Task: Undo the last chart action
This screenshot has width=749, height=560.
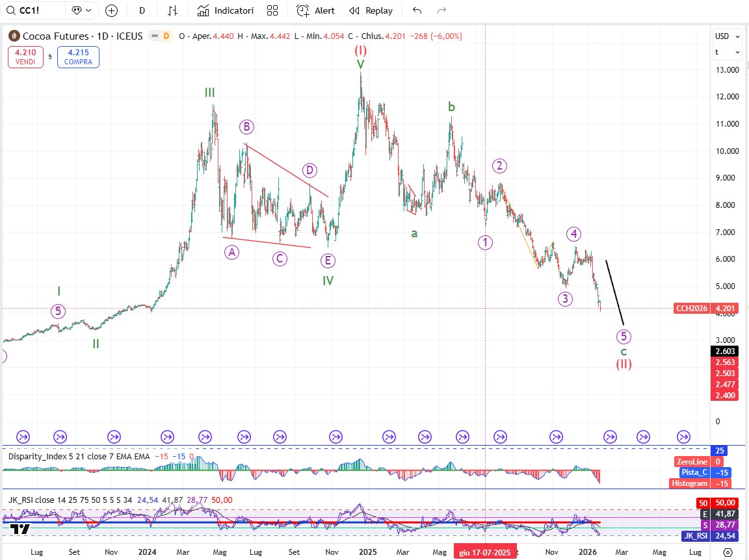Action: [417, 10]
